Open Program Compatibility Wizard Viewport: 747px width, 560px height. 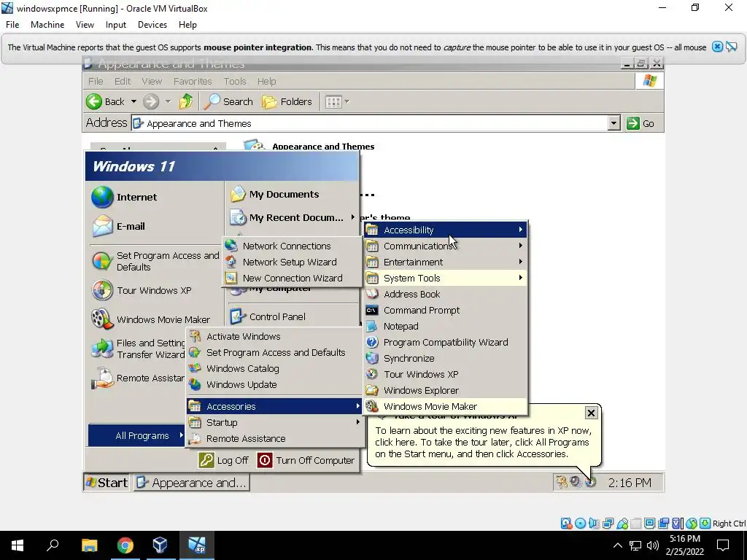[446, 343]
